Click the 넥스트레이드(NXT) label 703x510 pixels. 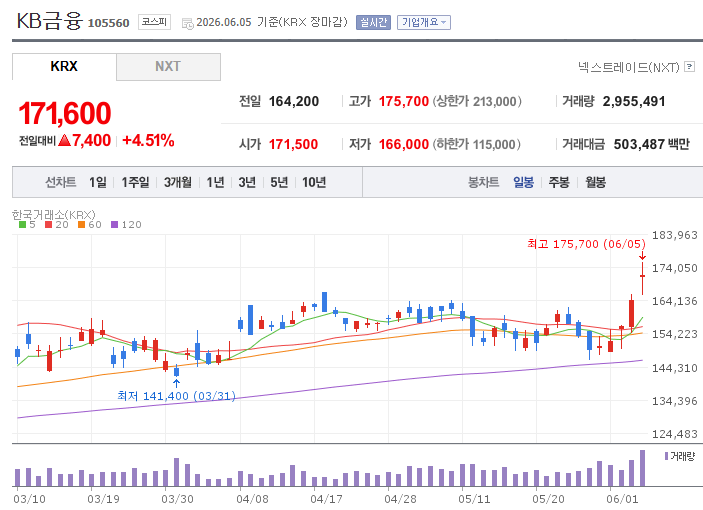coord(629,67)
